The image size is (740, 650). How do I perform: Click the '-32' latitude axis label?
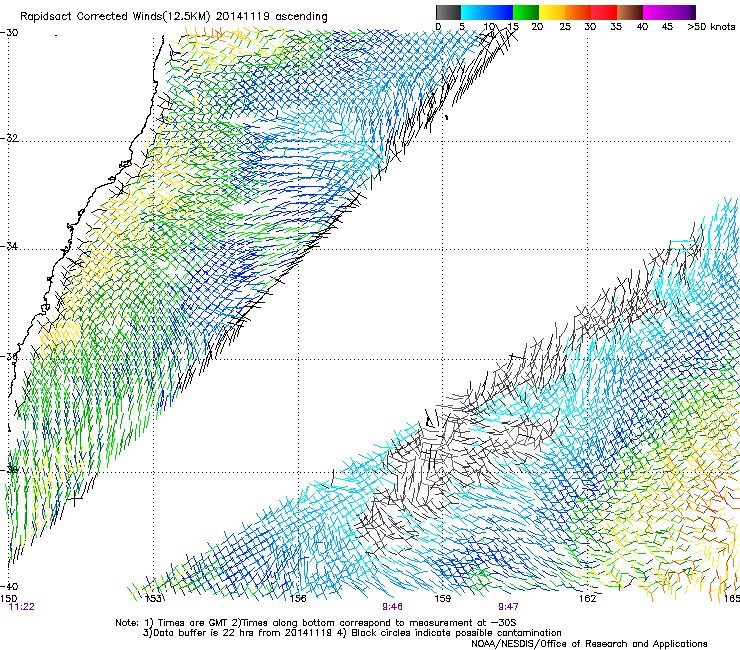[x=9, y=138]
